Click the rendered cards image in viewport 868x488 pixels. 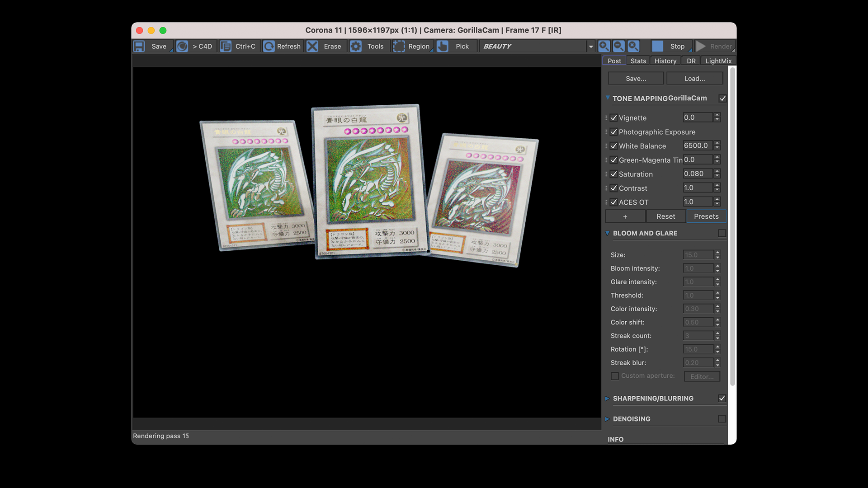(x=368, y=185)
